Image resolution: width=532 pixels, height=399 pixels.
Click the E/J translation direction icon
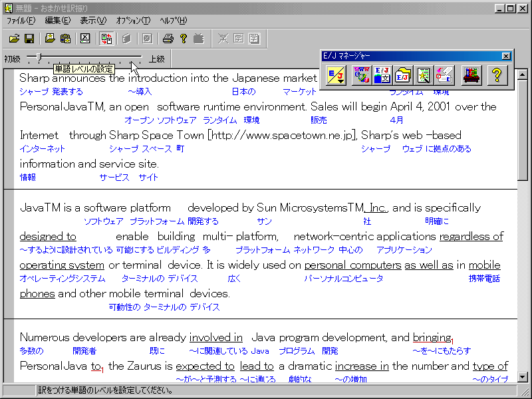pos(336,75)
